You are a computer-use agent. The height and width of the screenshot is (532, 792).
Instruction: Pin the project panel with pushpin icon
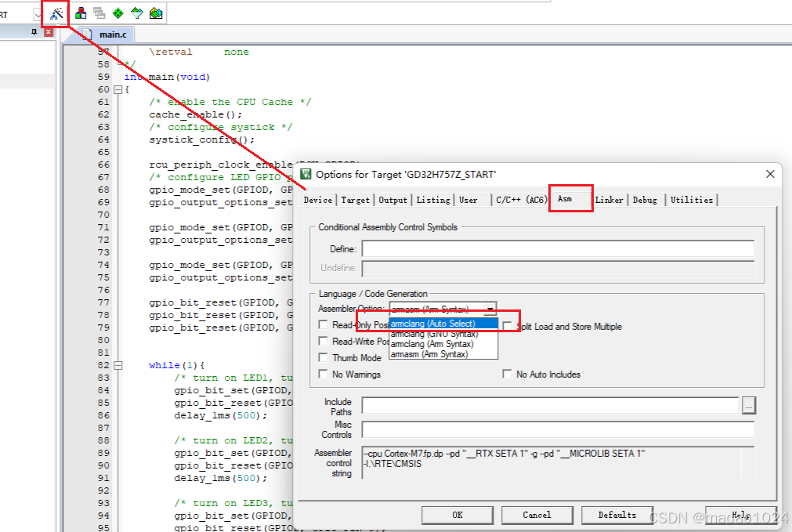tap(34, 32)
